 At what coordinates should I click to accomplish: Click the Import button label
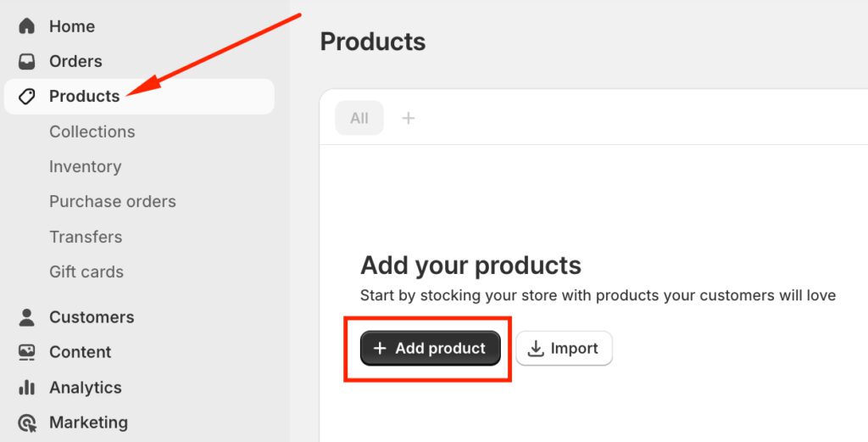pos(574,349)
